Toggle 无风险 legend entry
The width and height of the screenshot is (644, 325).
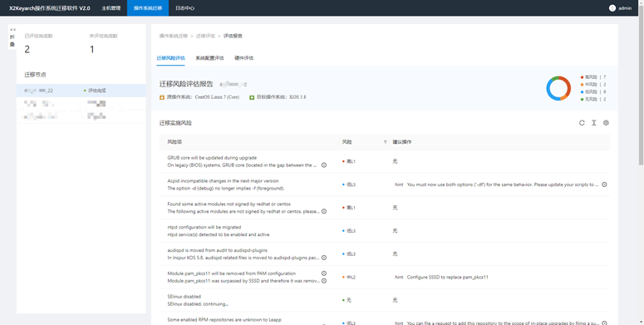[593, 99]
